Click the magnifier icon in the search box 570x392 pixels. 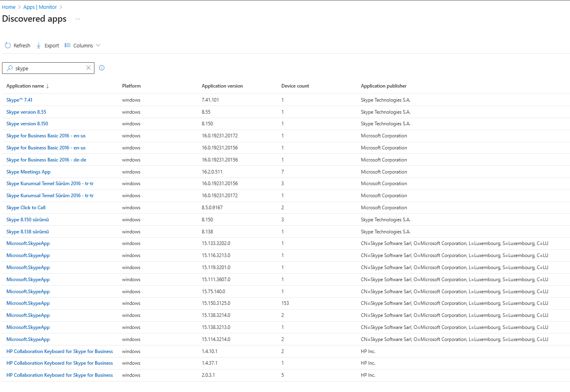tap(10, 68)
